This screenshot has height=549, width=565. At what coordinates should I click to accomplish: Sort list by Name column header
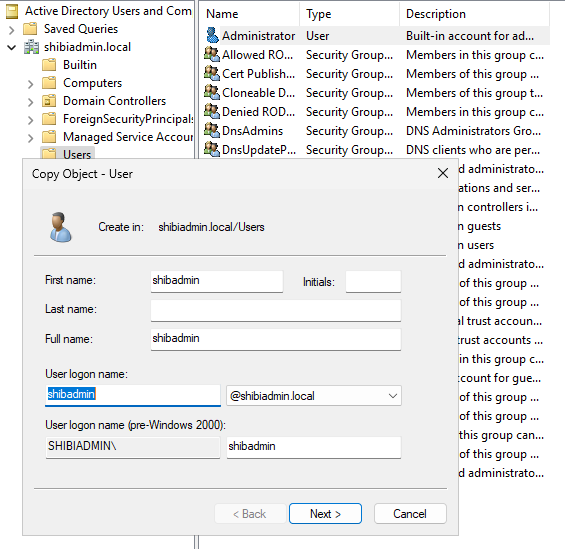point(249,14)
